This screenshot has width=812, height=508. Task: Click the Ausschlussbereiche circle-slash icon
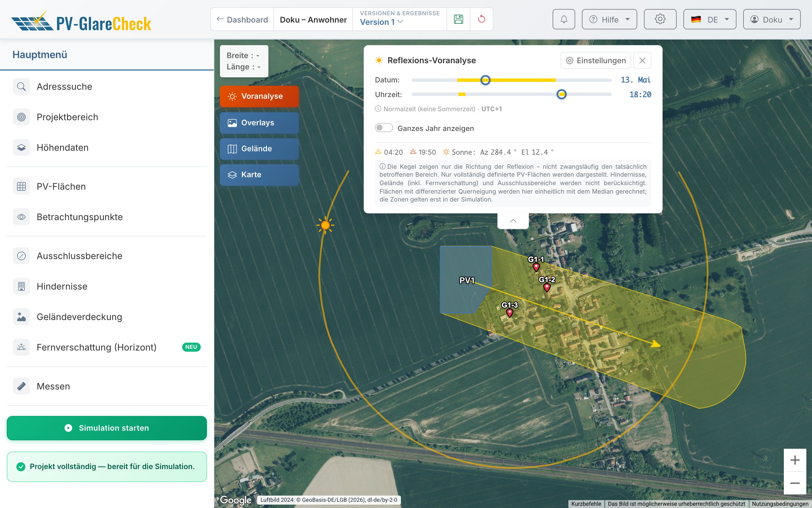pos(21,256)
